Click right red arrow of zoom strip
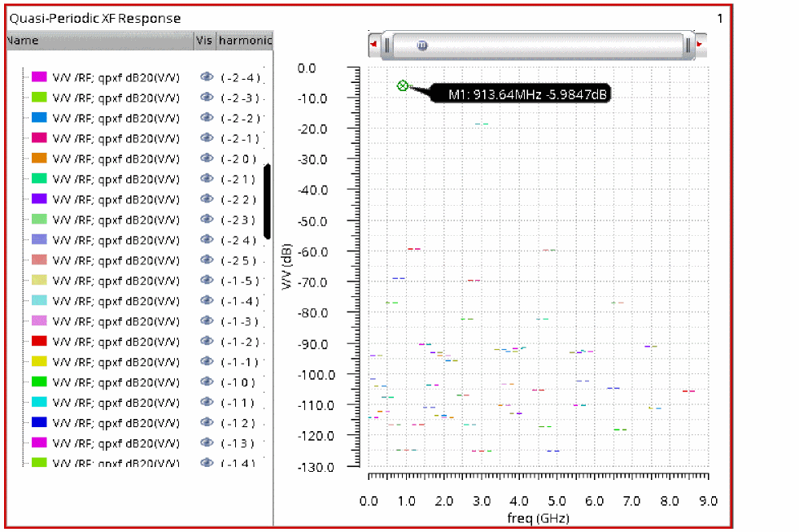 click(x=700, y=46)
